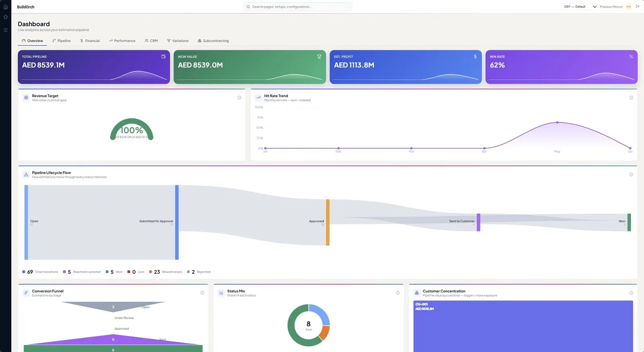Click the '69 Total transitions' legend entry
The image size is (644, 352).
tap(40, 272)
